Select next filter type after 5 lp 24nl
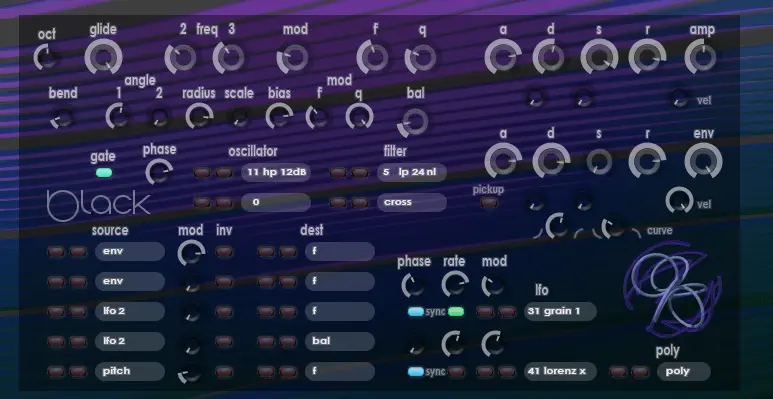The height and width of the screenshot is (399, 773). point(360,173)
